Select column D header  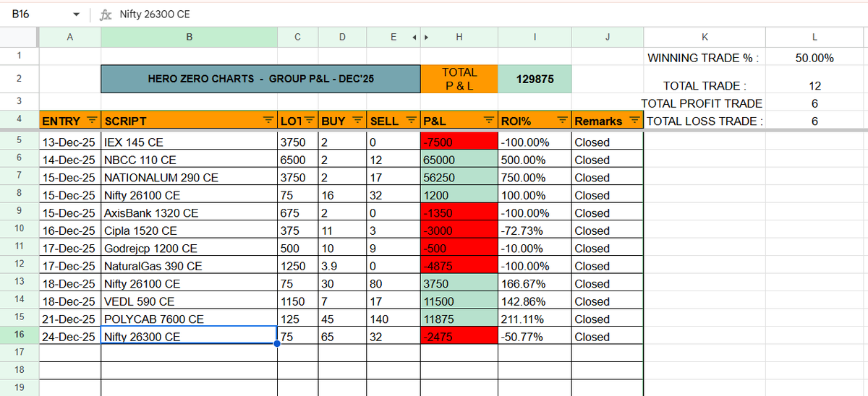342,38
